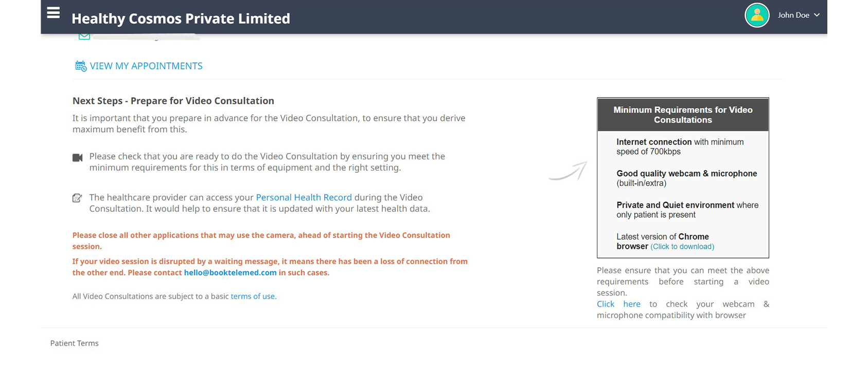Click the John Doe profile avatar
This screenshot has width=868, height=371.
756,15
